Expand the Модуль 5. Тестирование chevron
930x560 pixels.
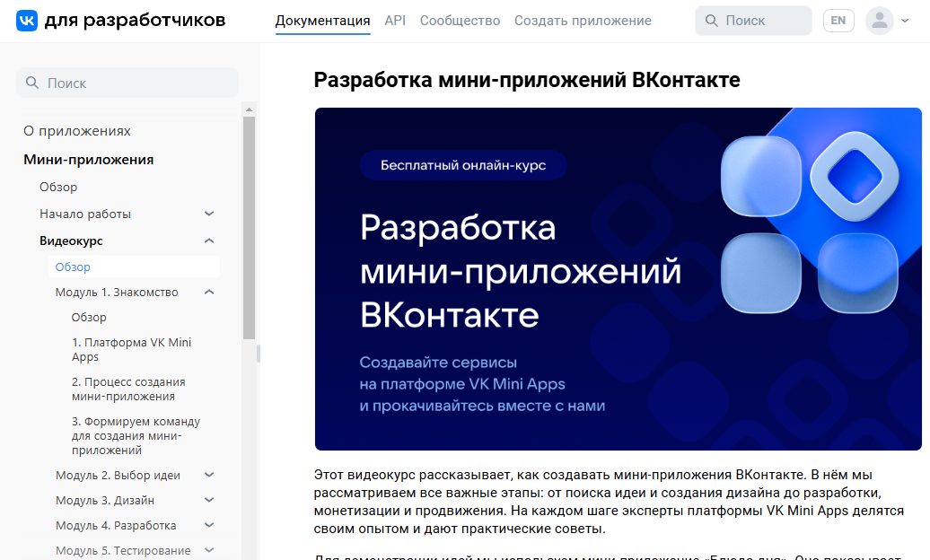(x=209, y=550)
